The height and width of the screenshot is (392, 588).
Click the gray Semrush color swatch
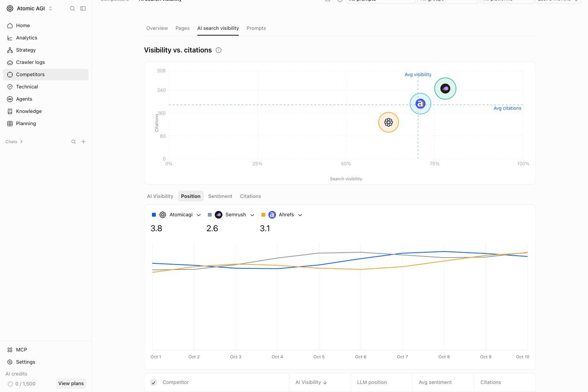209,215
